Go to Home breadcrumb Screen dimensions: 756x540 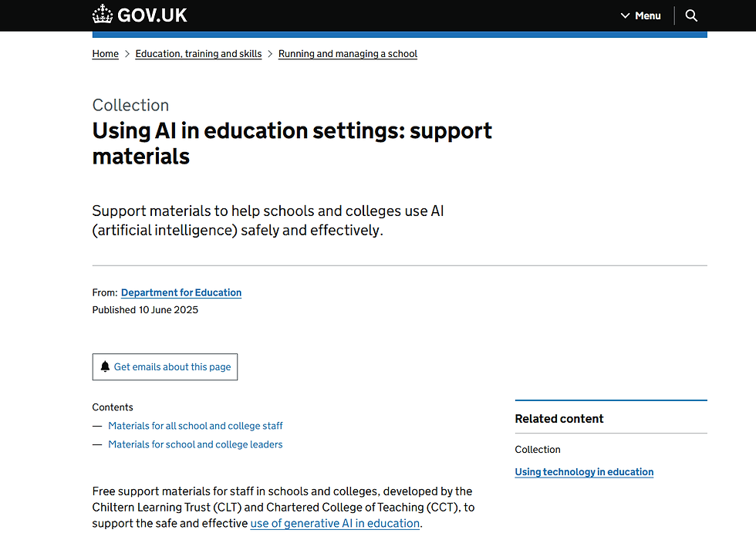[105, 54]
